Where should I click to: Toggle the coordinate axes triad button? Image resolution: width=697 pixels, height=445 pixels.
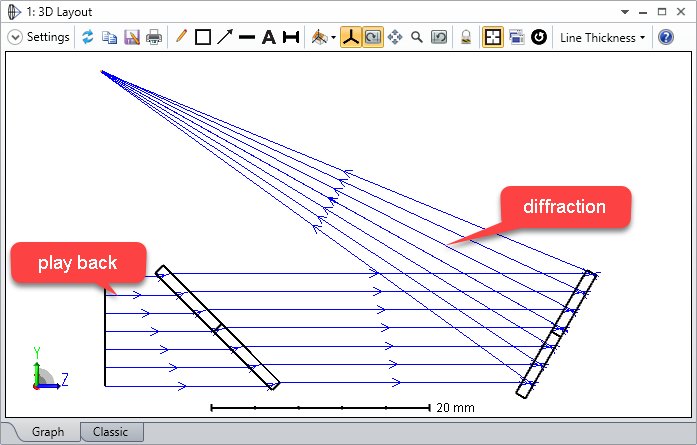351,37
